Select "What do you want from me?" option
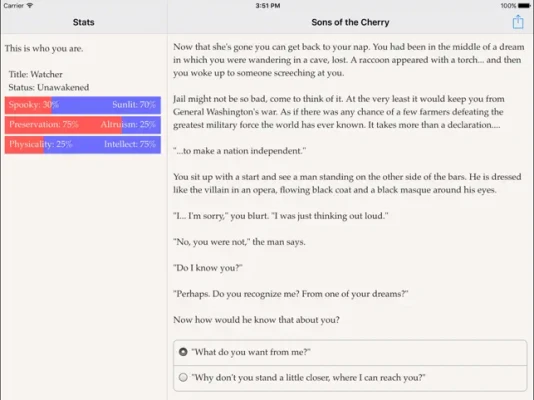The image size is (534, 400). click(350, 352)
